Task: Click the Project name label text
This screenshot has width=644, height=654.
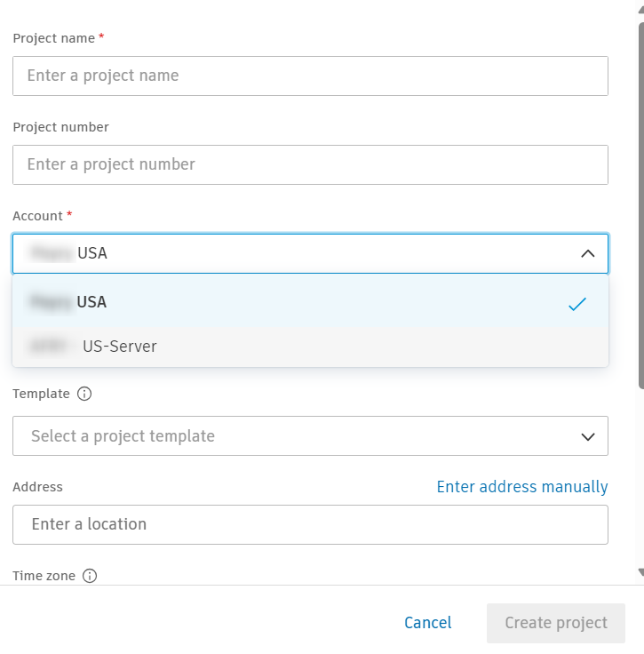Action: [53, 38]
